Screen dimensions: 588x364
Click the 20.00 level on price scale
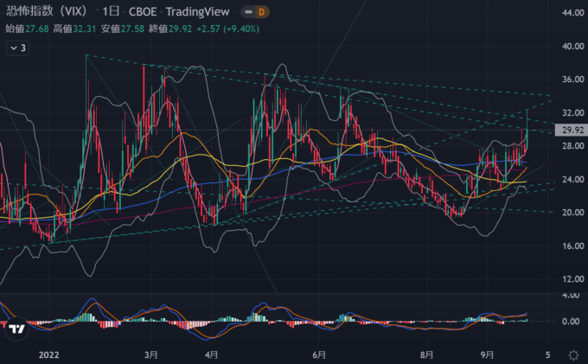pyautogui.click(x=570, y=213)
